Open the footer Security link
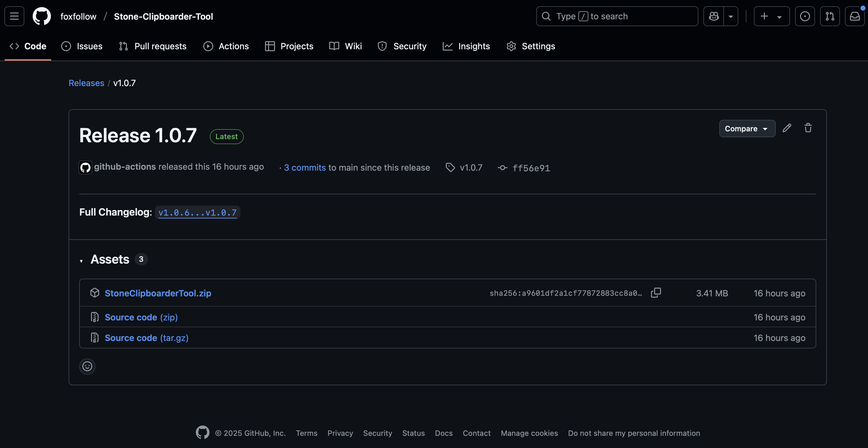 pyautogui.click(x=378, y=433)
